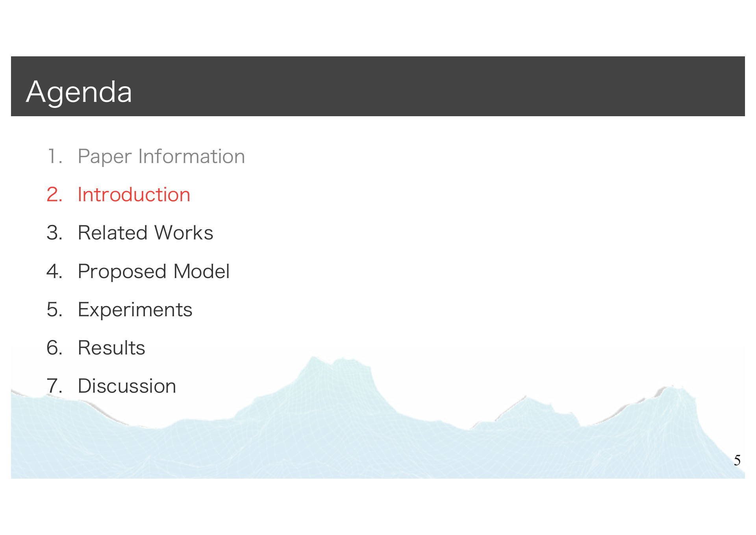
Task: Click the list numeral beside Experiments
Action: tap(54, 309)
